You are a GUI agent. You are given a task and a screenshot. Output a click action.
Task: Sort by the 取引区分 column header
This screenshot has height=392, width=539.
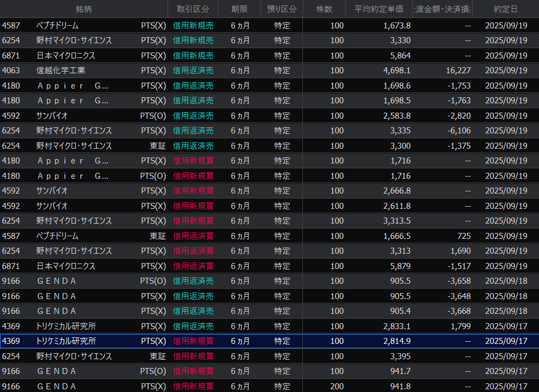pos(193,9)
